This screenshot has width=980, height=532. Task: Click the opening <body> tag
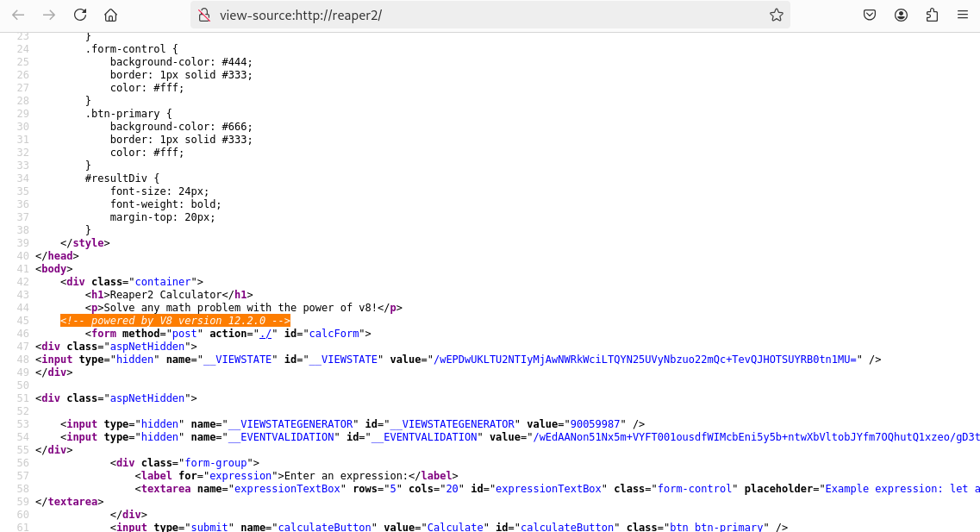(x=53, y=269)
